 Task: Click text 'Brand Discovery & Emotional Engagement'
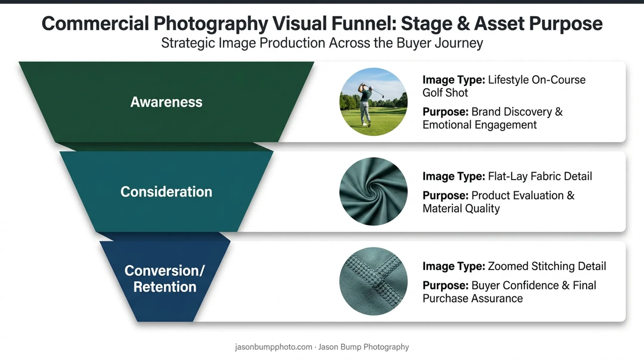click(493, 118)
